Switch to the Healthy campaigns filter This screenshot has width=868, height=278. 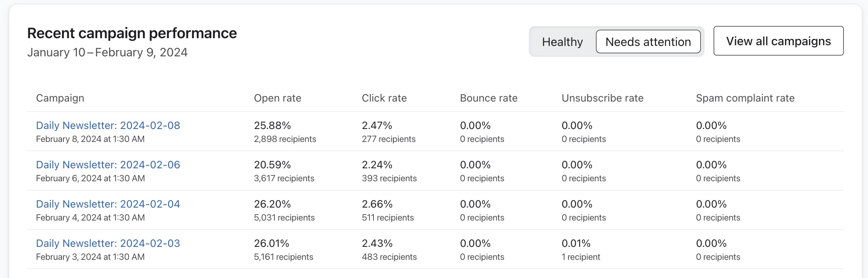pos(562,42)
